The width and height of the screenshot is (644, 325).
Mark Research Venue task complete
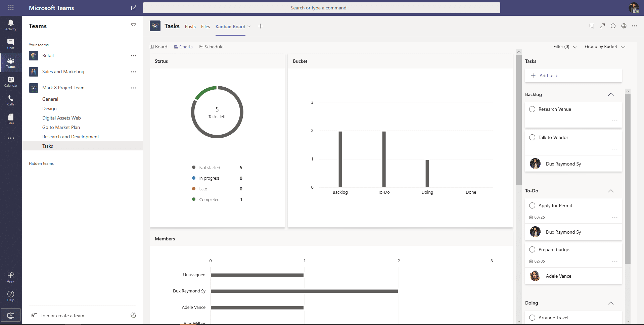[x=532, y=109]
